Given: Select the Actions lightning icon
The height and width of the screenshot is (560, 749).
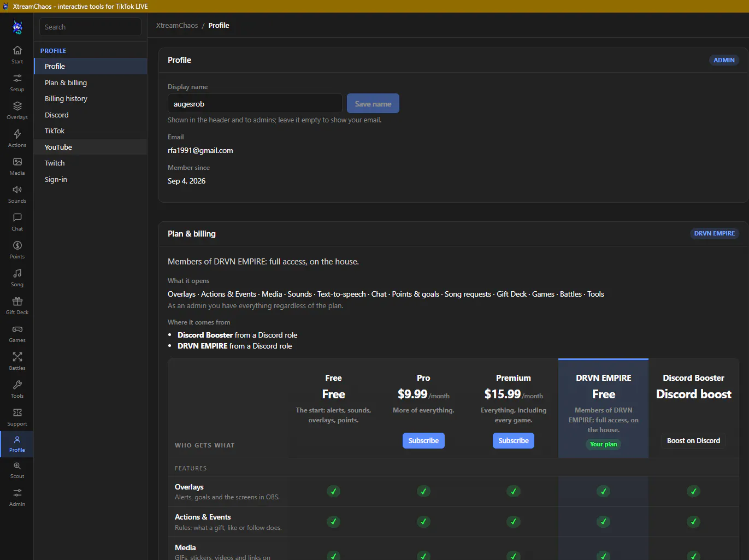Looking at the screenshot, I should click(x=17, y=138).
